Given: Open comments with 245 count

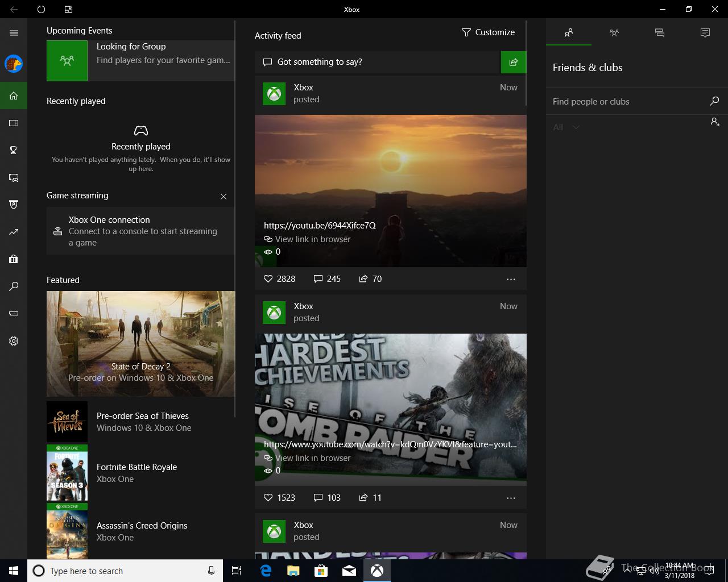Looking at the screenshot, I should [x=327, y=278].
